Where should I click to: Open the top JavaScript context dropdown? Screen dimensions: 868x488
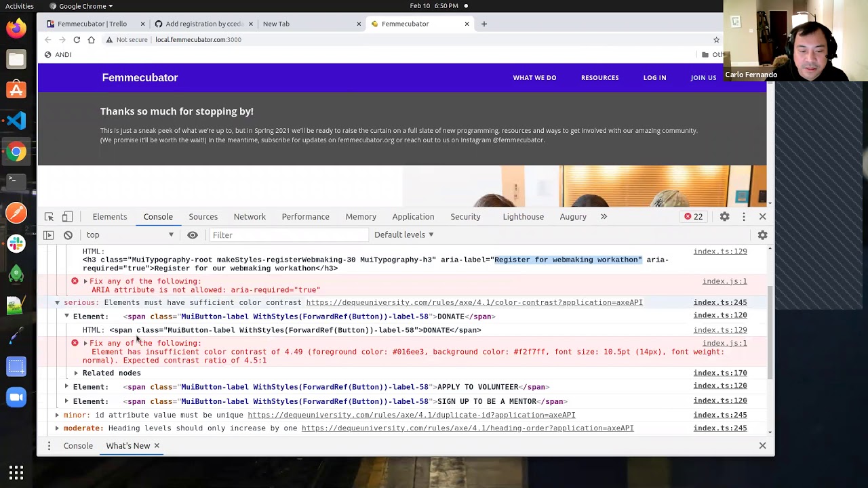tap(130, 235)
